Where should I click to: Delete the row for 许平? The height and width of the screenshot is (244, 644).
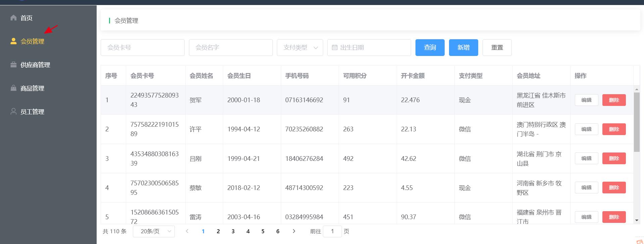(x=614, y=129)
